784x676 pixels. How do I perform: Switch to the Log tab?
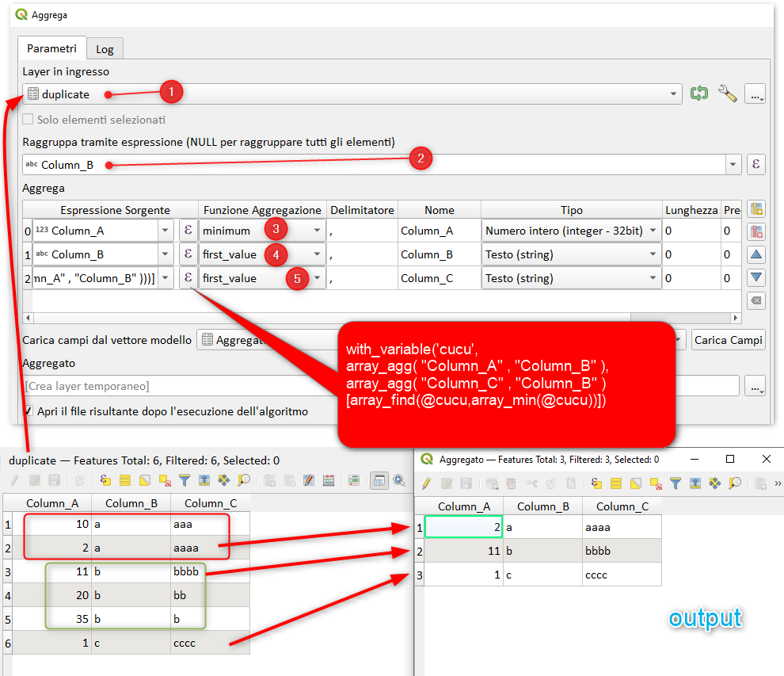click(x=105, y=49)
